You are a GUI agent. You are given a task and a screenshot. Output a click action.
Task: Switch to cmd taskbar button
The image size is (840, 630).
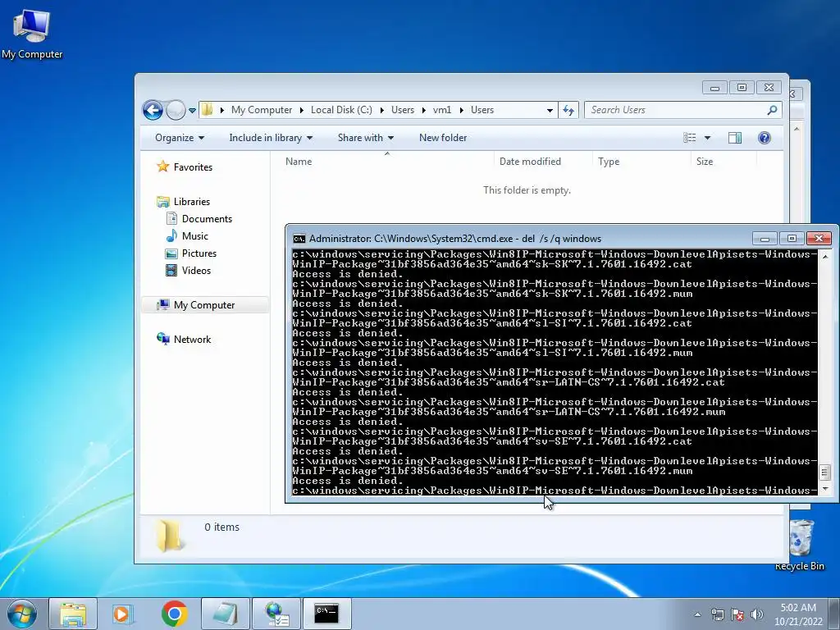click(326, 614)
